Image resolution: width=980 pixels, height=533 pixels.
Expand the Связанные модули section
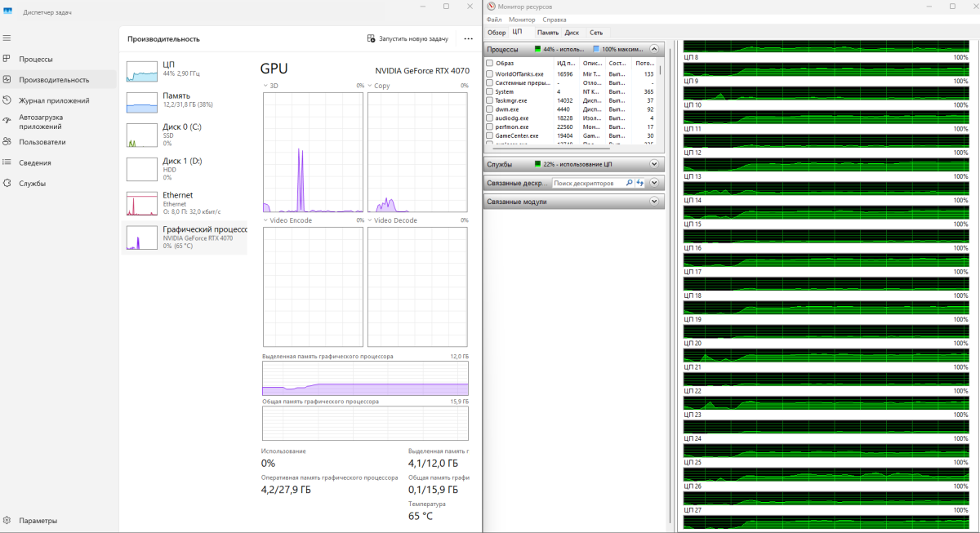pos(653,202)
